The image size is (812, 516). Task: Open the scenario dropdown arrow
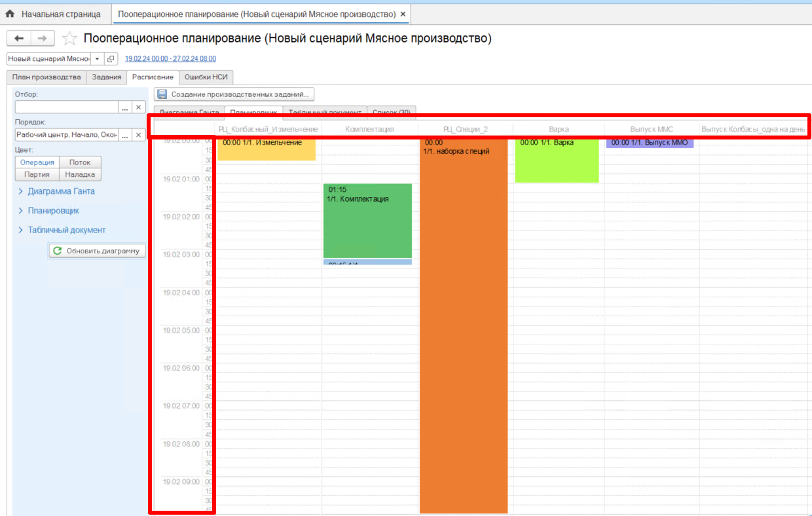coord(97,59)
